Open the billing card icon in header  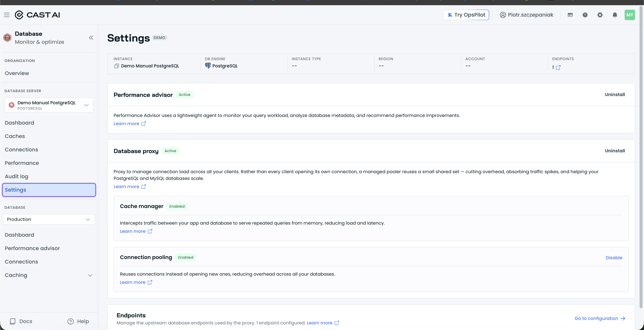[570, 15]
